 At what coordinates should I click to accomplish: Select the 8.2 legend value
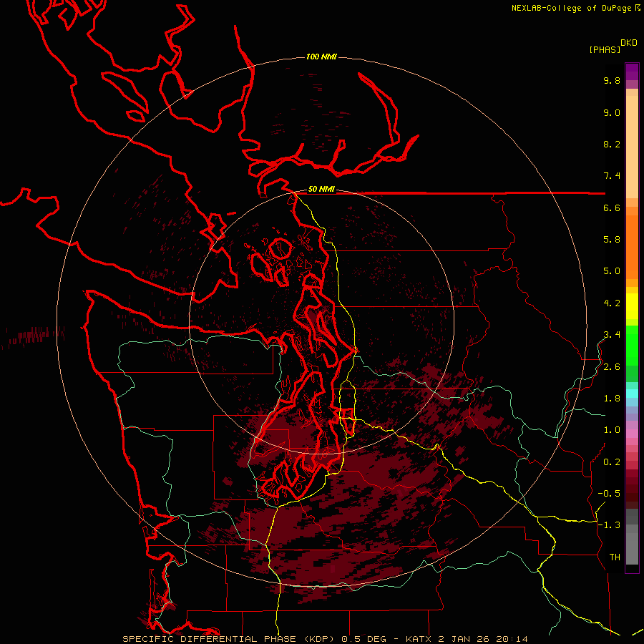[612, 145]
